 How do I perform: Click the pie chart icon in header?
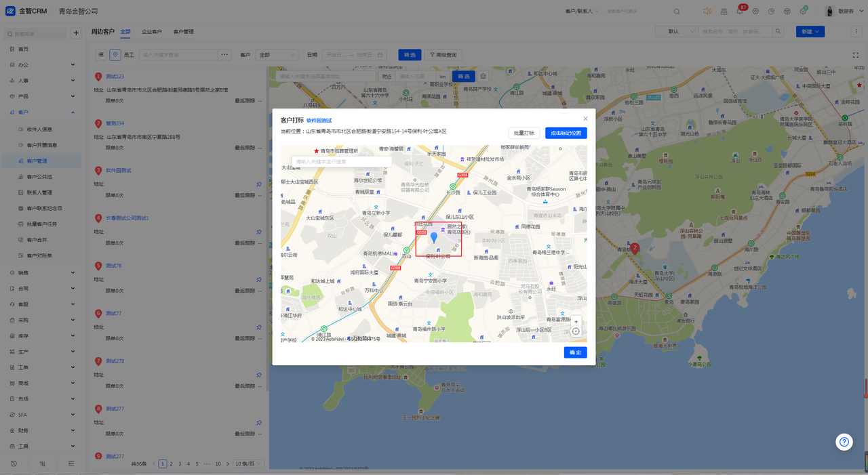[x=771, y=12]
